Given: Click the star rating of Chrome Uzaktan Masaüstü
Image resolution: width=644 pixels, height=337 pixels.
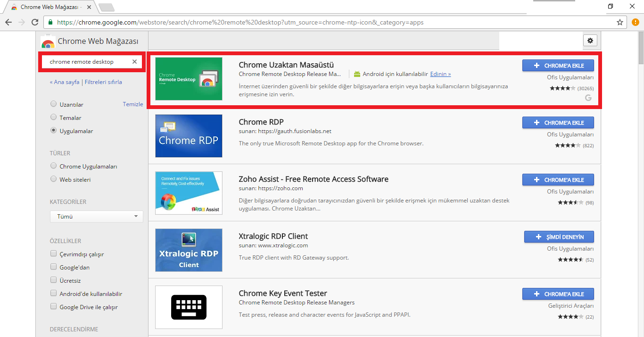Looking at the screenshot, I should 562,88.
